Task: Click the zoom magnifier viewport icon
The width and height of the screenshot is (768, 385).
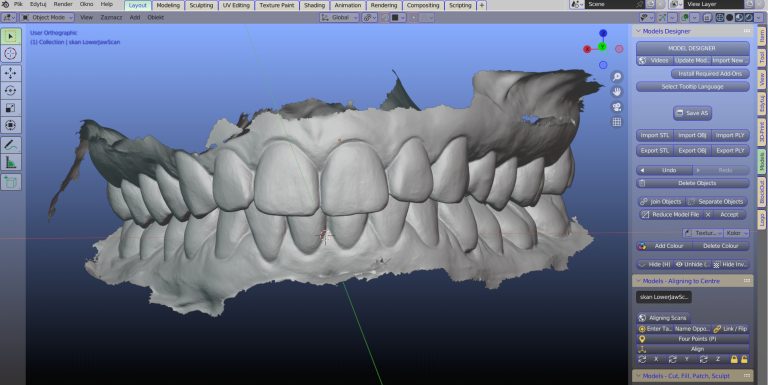Action: (x=617, y=77)
